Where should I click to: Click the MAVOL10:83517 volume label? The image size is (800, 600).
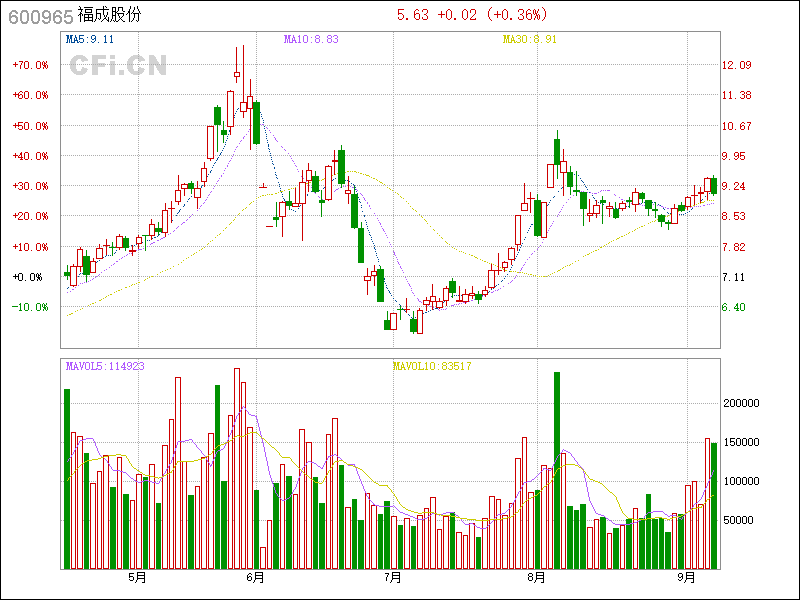(x=431, y=366)
